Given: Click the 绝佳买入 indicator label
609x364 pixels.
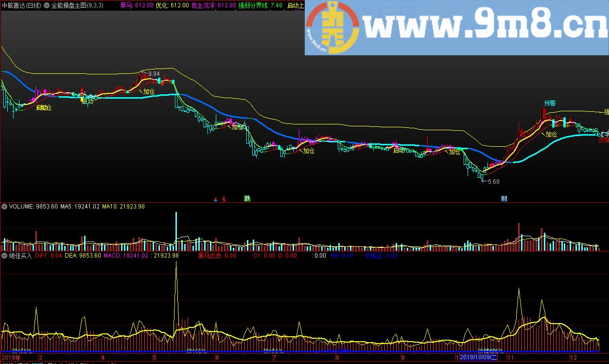Looking at the screenshot, I should pos(20,255).
